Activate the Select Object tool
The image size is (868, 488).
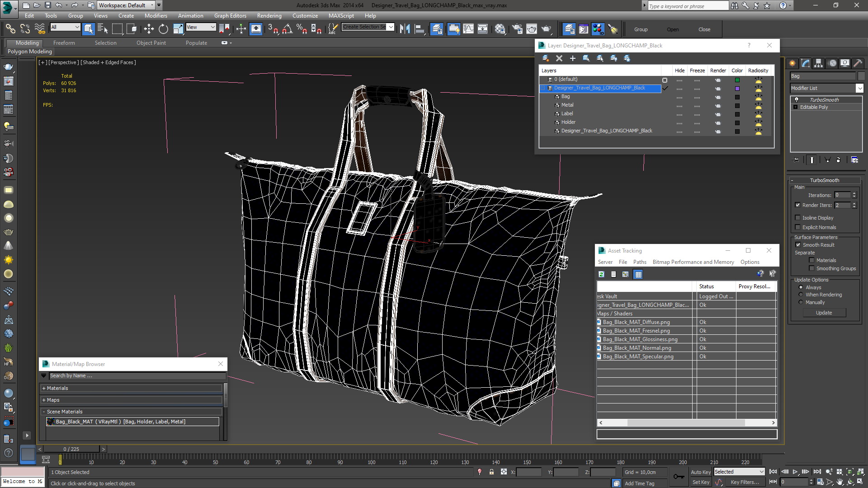coord(89,29)
